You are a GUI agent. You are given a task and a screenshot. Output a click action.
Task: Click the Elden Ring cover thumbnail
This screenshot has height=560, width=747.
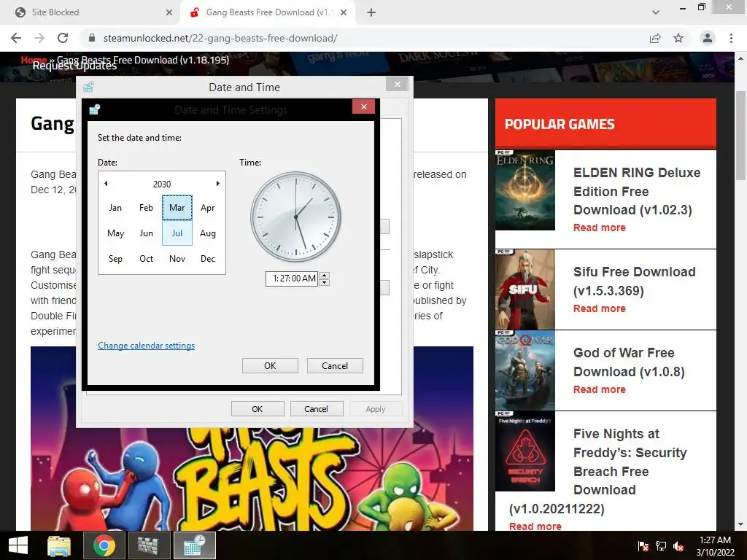coord(525,190)
